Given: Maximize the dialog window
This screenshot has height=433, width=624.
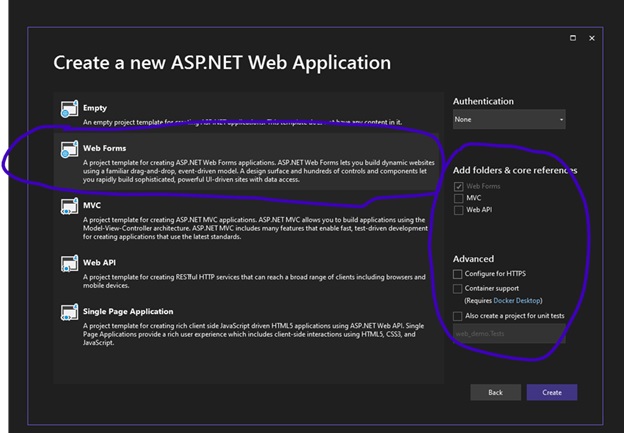Looking at the screenshot, I should [573, 38].
